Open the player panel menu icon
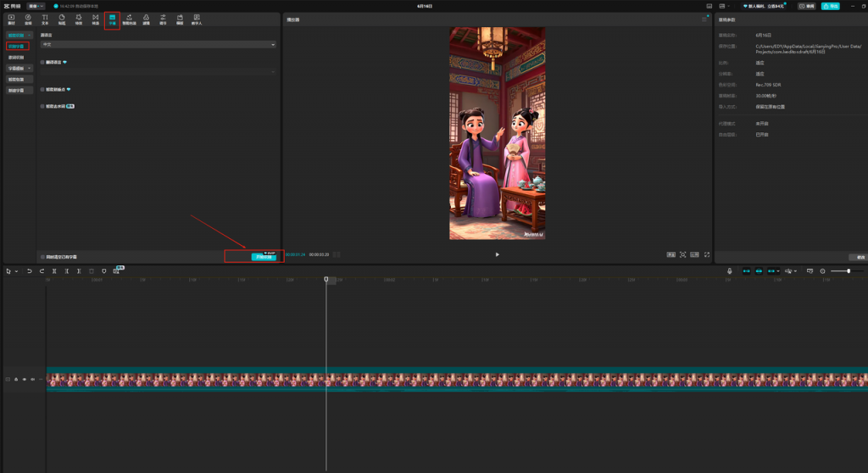Screen dimensions: 868x473 point(704,19)
